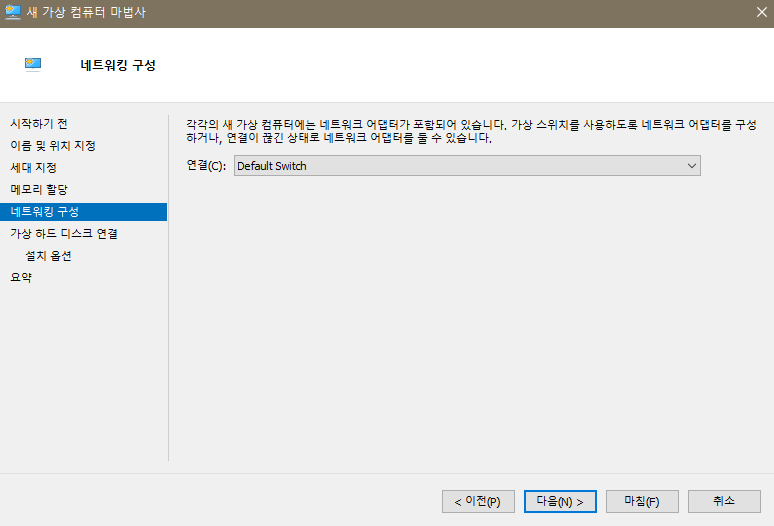Jump to 가상 하드 디스크 연결 step
Viewport: 774px width, 526px height.
(64, 233)
